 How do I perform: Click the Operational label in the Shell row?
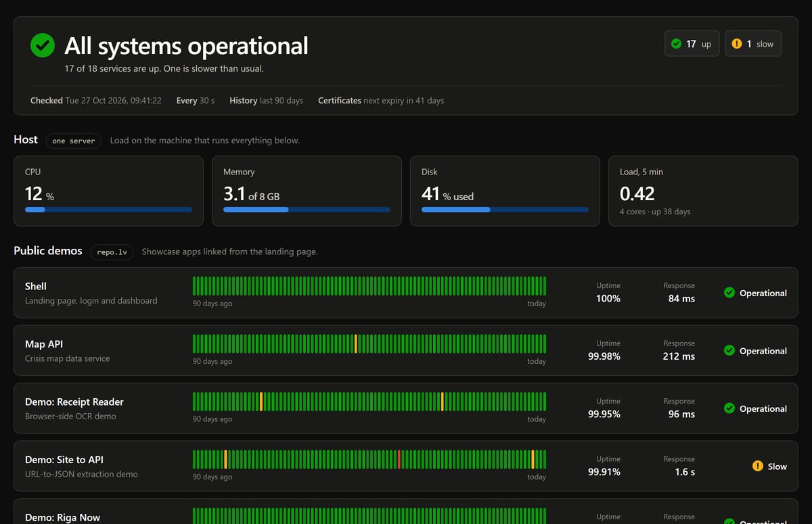pyautogui.click(x=763, y=293)
